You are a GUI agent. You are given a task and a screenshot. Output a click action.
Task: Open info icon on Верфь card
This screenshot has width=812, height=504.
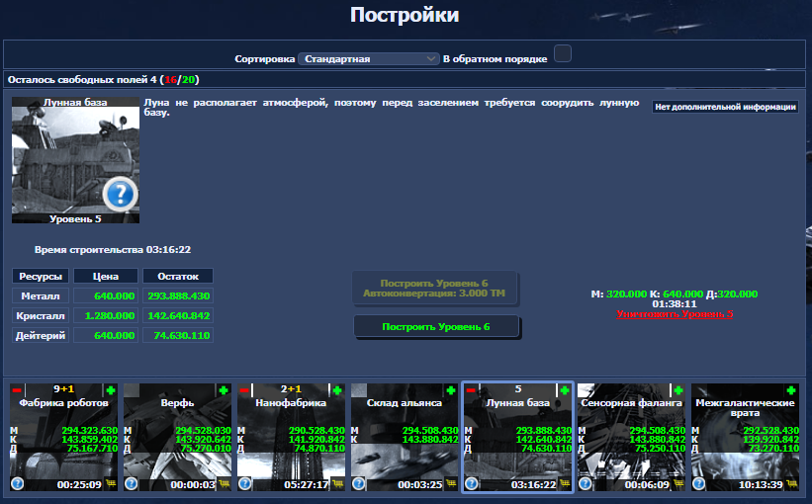(132, 484)
